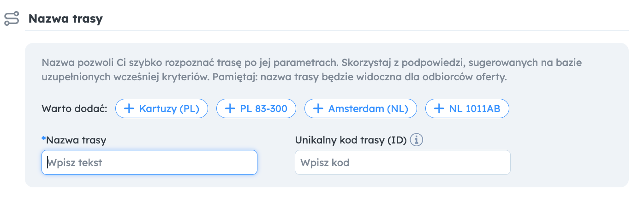This screenshot has width=644, height=203.
Task: Click the plus icon in the NL 1011AB chip
Action: click(x=439, y=109)
